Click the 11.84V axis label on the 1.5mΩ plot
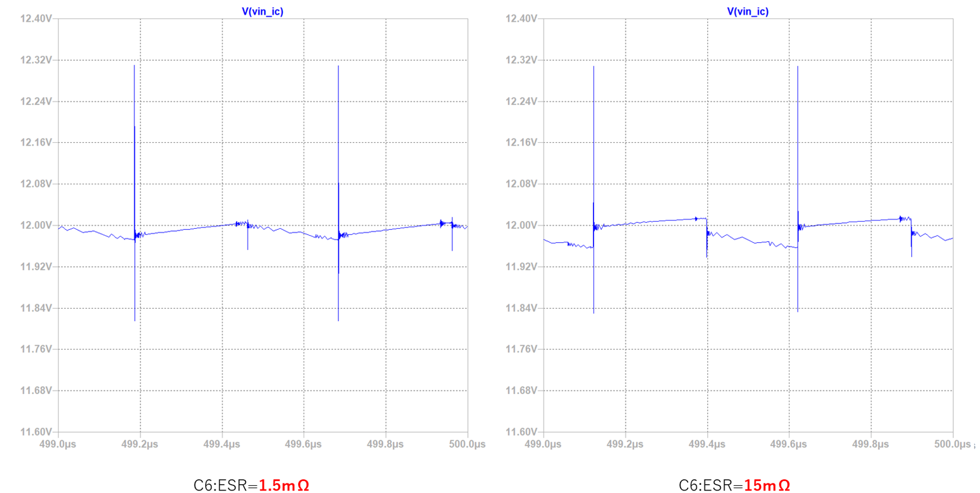 click(36, 308)
